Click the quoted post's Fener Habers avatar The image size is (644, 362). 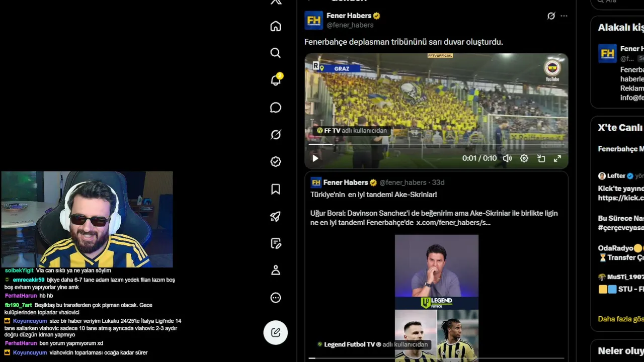point(316,183)
